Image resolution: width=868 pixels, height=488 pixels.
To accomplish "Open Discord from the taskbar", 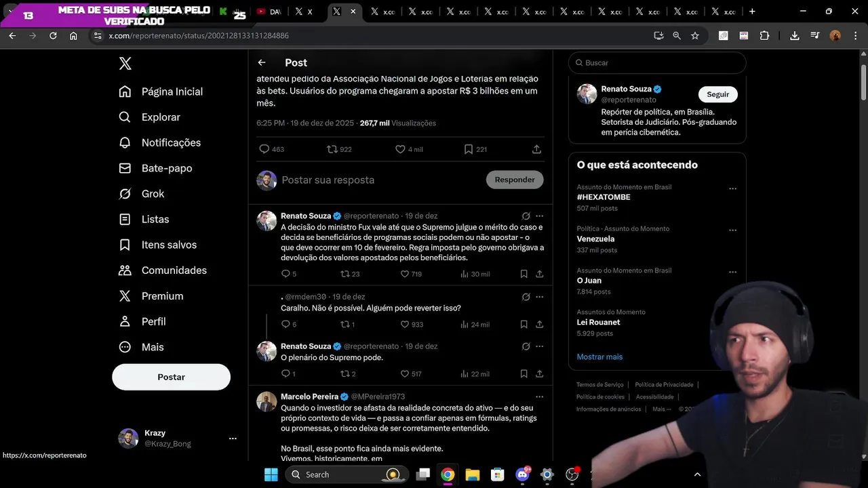I will click(522, 474).
